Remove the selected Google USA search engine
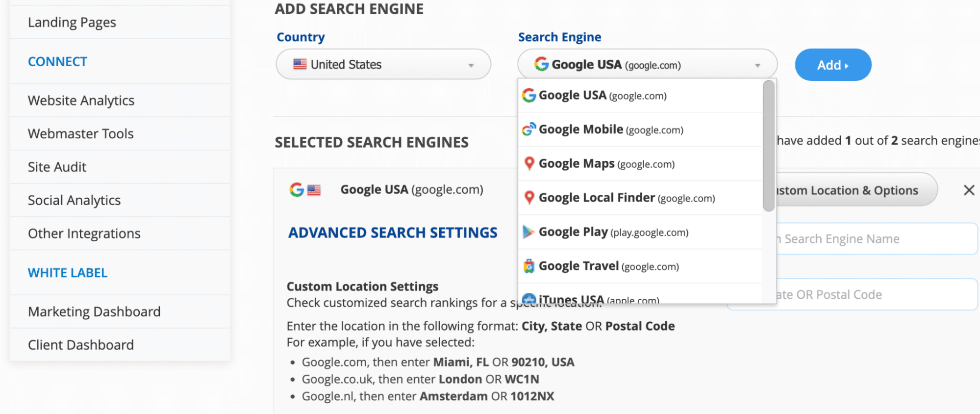The image size is (980, 414). (969, 190)
